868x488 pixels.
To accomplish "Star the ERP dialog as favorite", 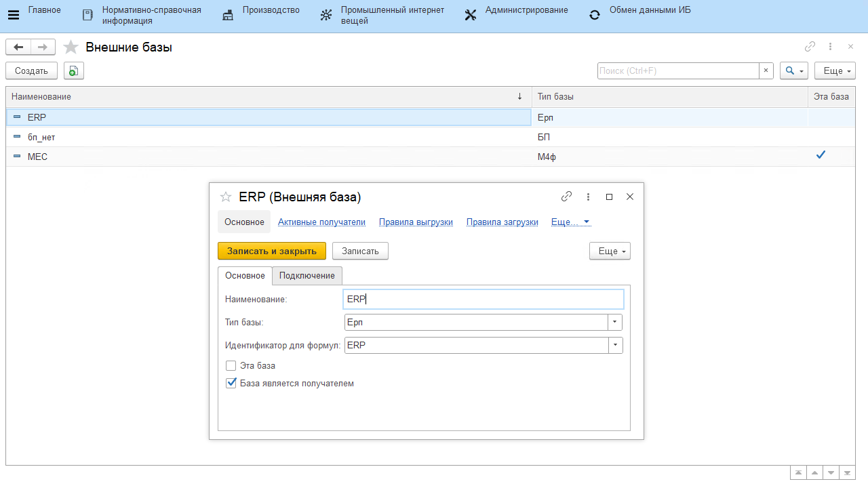I will point(226,197).
